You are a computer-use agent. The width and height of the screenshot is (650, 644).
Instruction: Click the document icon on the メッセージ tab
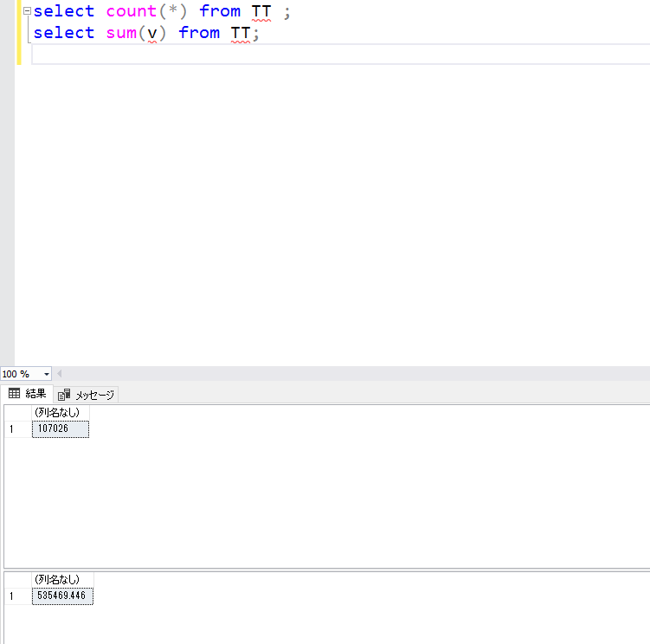(x=64, y=395)
